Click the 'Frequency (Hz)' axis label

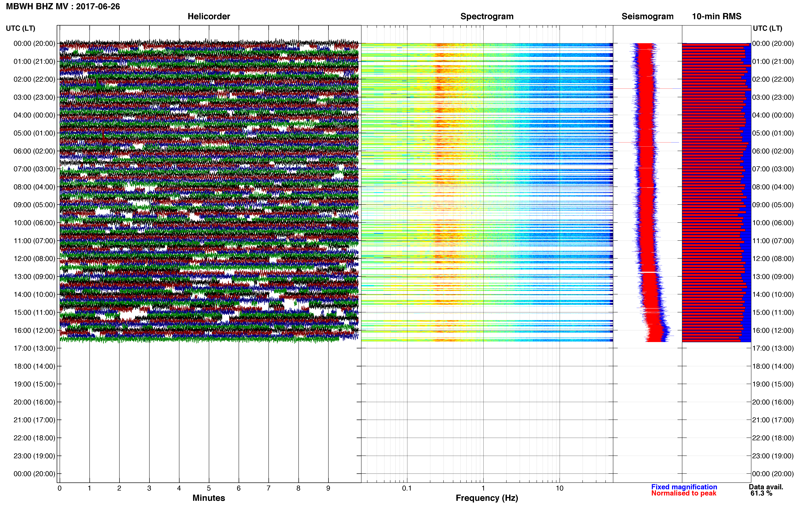point(487,498)
